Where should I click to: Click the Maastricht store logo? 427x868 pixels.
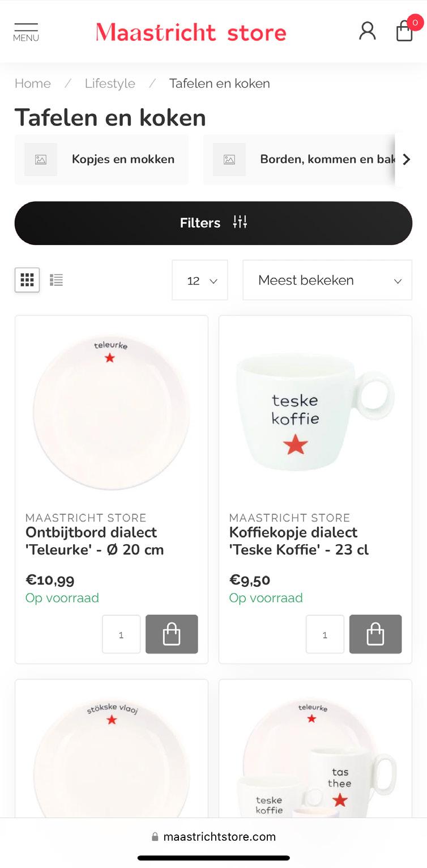(191, 32)
